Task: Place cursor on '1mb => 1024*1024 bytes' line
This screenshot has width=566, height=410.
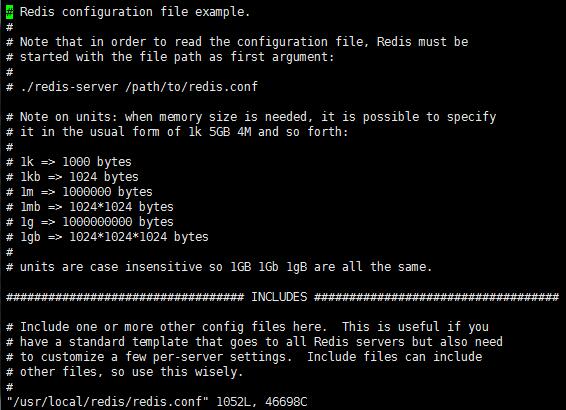Action: [90, 207]
